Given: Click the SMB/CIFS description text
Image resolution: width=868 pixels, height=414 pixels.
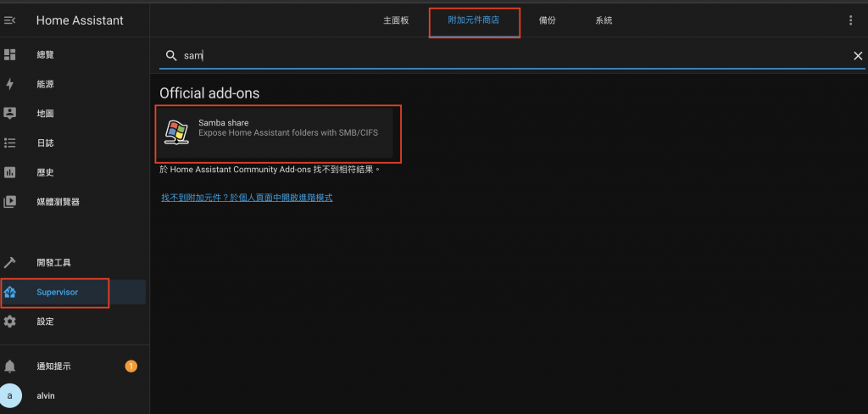Looking at the screenshot, I should pyautogui.click(x=288, y=133).
